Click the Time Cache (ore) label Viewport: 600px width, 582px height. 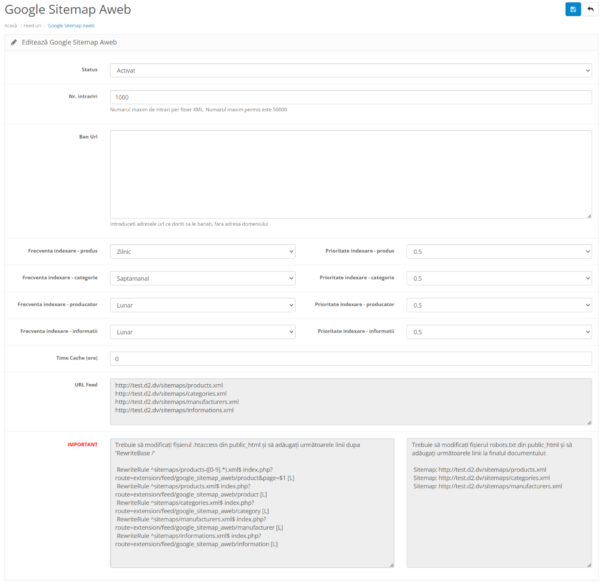[x=77, y=358]
